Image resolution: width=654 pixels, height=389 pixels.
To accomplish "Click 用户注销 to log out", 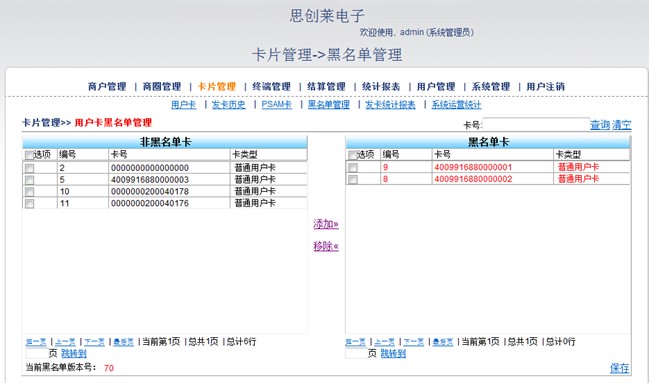I will point(546,87).
